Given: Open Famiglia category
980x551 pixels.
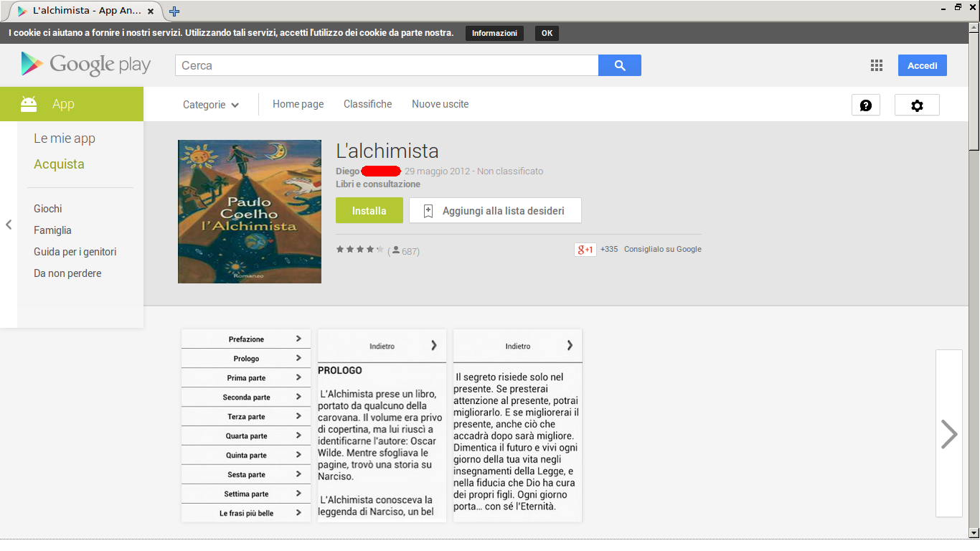Looking at the screenshot, I should [52, 230].
